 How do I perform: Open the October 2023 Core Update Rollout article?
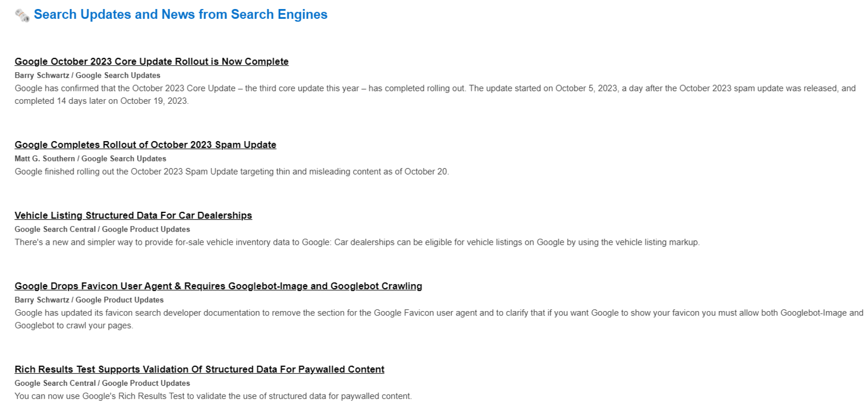pyautogui.click(x=151, y=61)
